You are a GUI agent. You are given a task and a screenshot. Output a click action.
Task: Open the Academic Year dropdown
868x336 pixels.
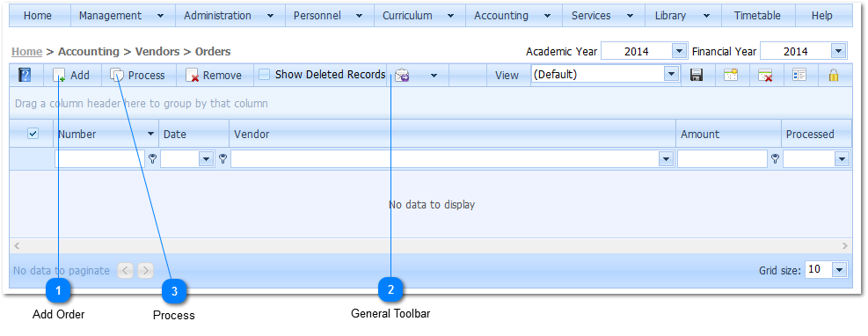point(679,52)
